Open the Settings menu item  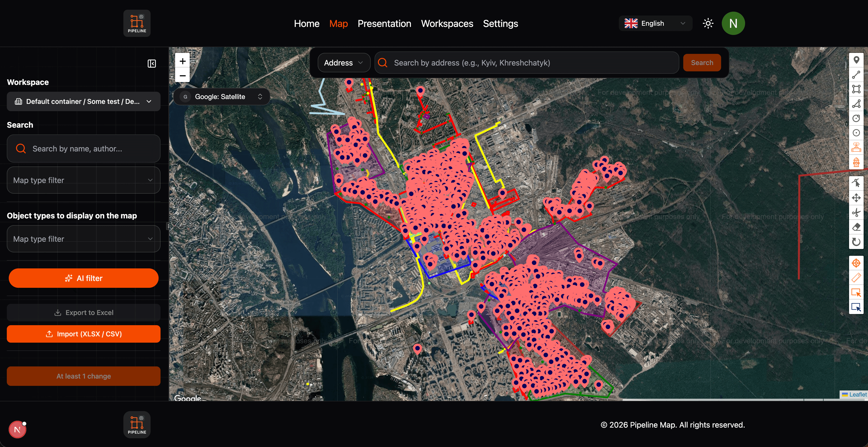(x=500, y=24)
